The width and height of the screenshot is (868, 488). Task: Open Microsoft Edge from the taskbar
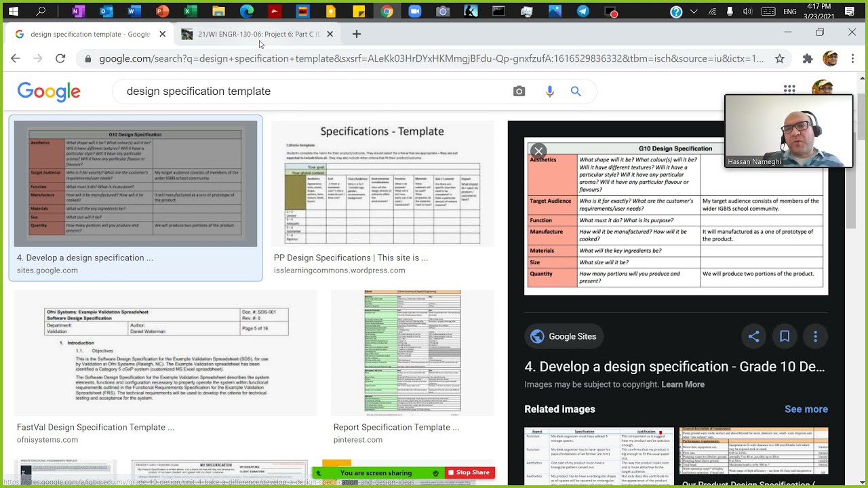[x=247, y=12]
